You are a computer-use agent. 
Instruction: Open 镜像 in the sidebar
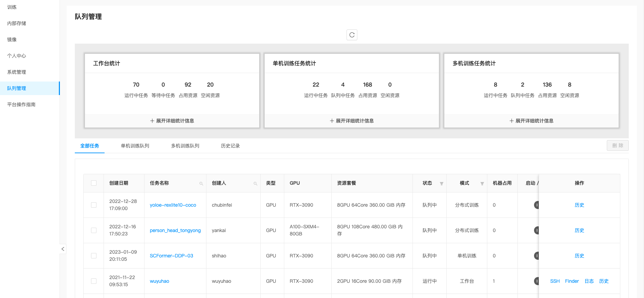[29, 40]
